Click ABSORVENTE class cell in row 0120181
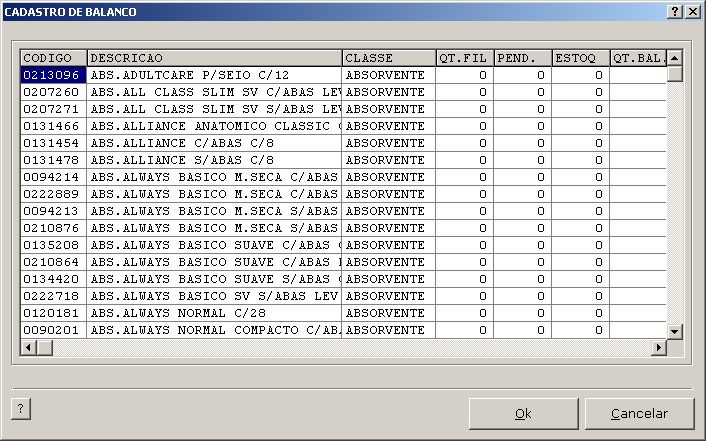 389,313
